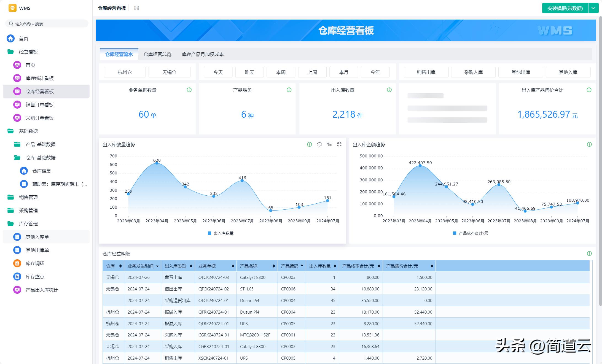The height and width of the screenshot is (364, 602).
Task: Click fullscreen icon next to 仓库经营看板 title
Action: click(x=136, y=8)
